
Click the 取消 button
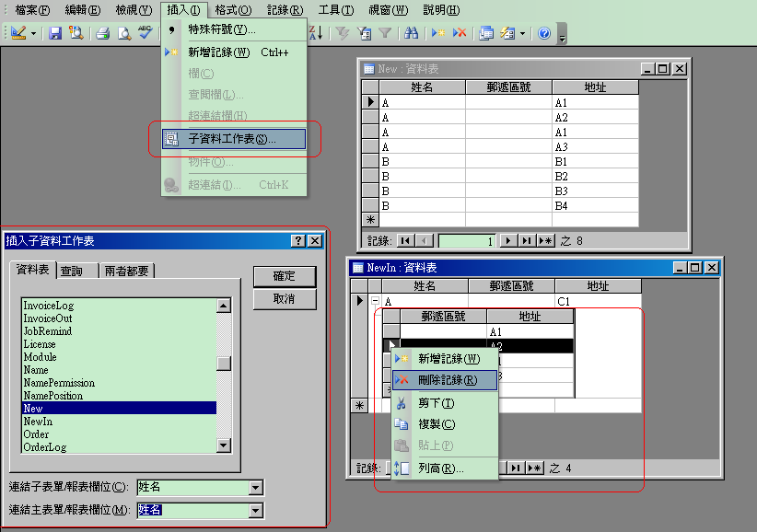click(x=285, y=299)
